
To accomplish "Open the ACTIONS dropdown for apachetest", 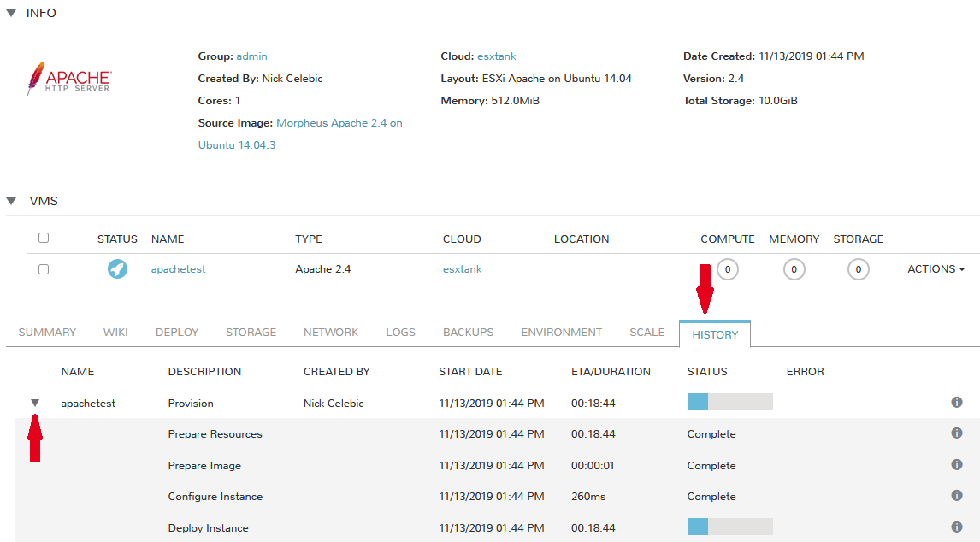I will (x=936, y=269).
